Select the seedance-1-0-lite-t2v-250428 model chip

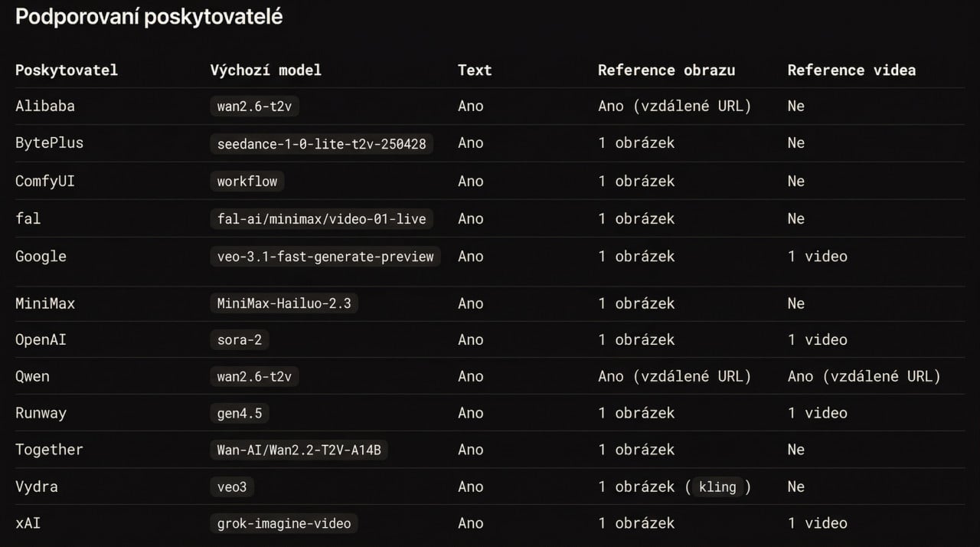pyautogui.click(x=322, y=143)
